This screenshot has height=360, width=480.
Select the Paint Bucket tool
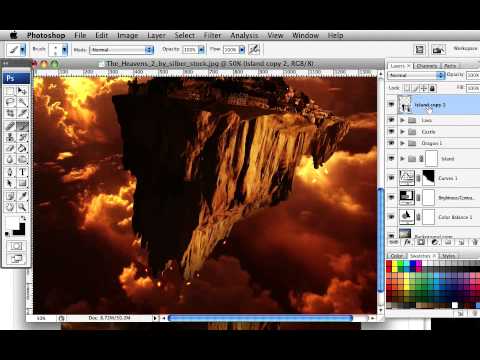point(22,148)
